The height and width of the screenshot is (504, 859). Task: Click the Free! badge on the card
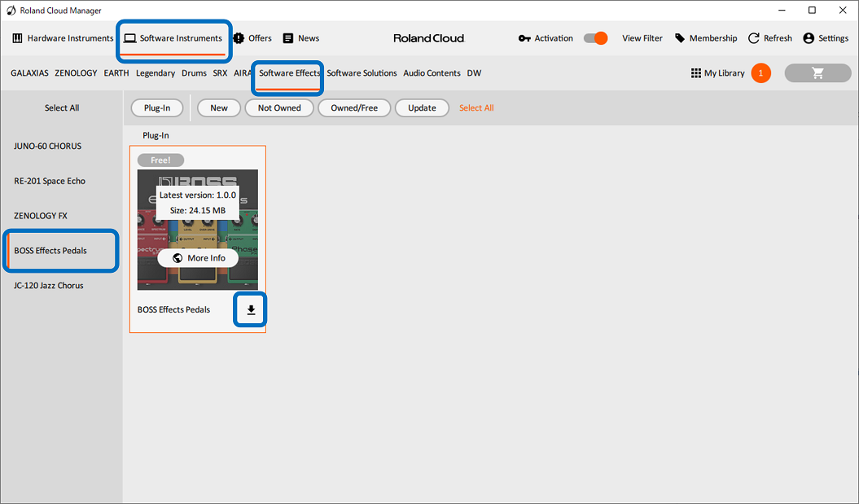(x=160, y=160)
